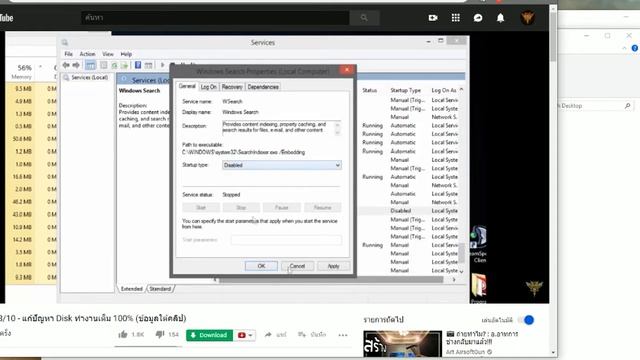The height and width of the screenshot is (360, 640).
Task: Click the Pause service button
Action: click(x=282, y=207)
